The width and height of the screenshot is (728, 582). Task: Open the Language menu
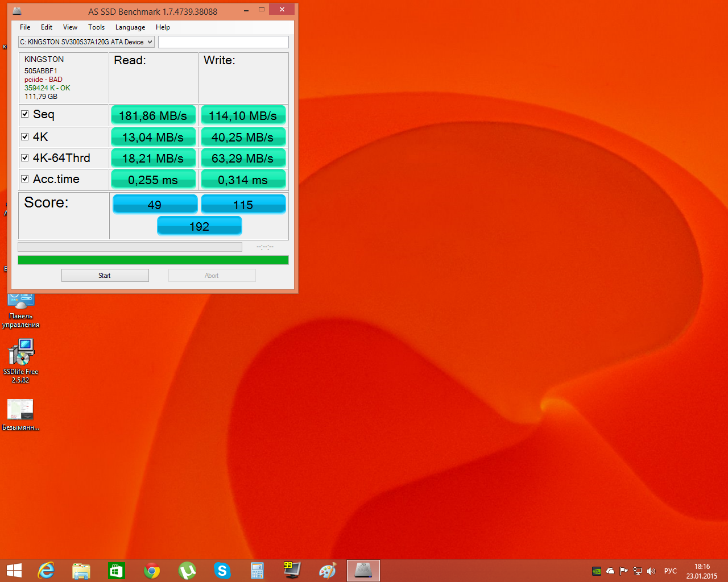130,27
